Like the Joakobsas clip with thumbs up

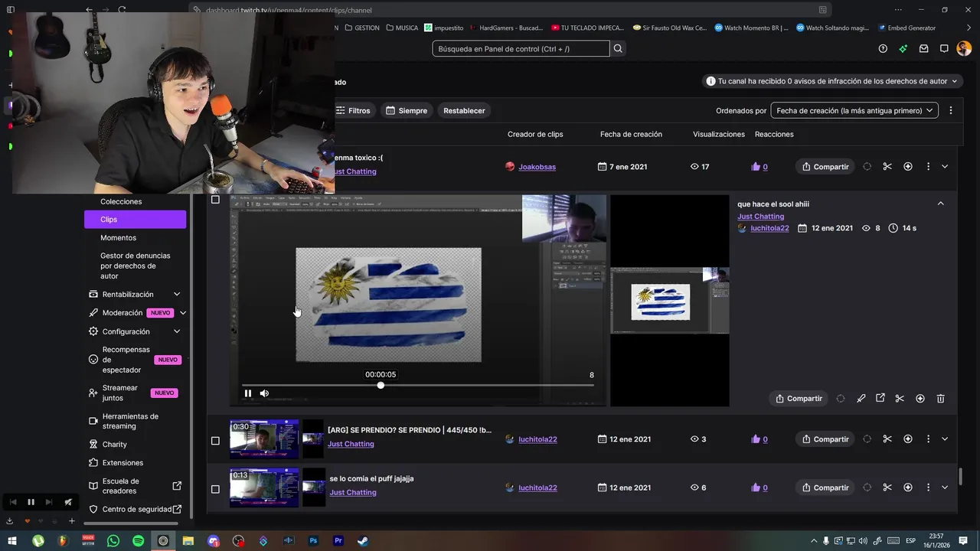[x=756, y=167]
